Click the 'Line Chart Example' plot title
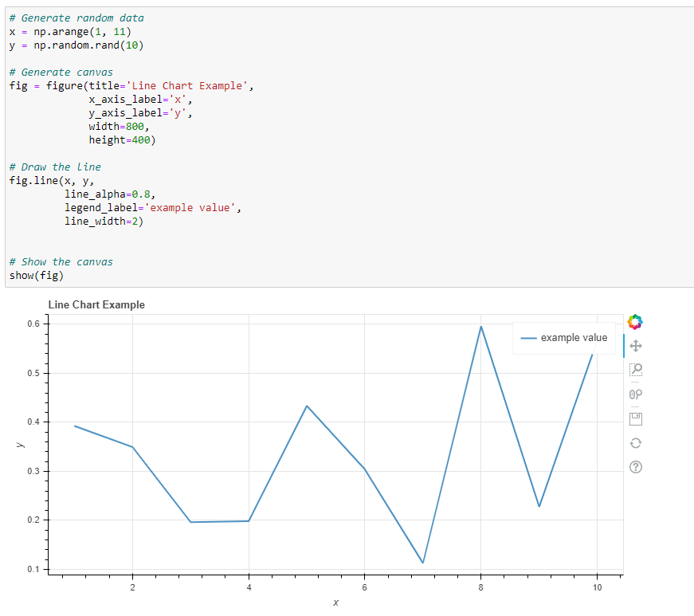 pyautogui.click(x=96, y=304)
